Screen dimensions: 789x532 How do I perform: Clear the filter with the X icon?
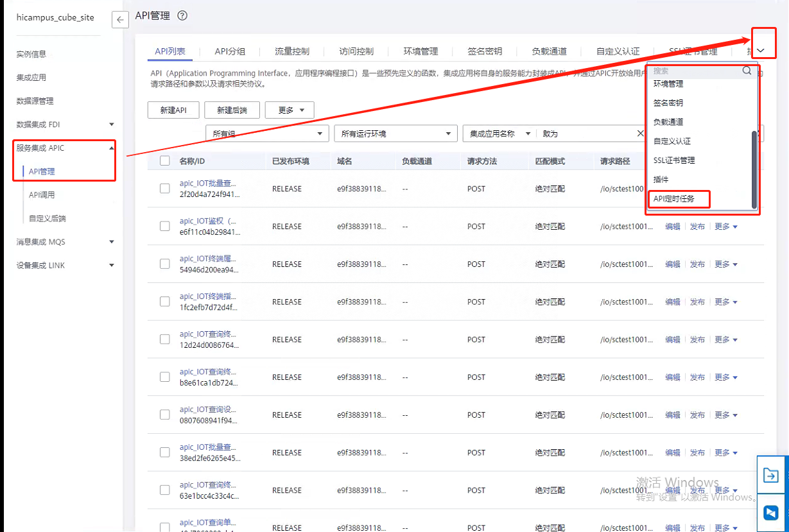[640, 133]
